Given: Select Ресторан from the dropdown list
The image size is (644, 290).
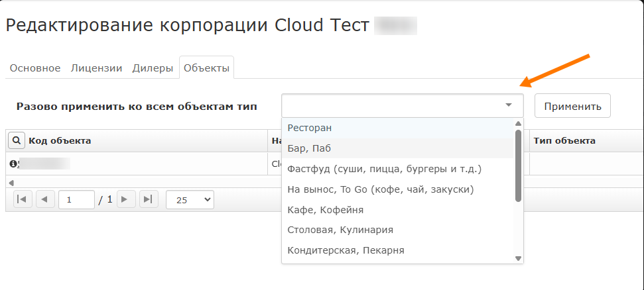Looking at the screenshot, I should click(310, 128).
